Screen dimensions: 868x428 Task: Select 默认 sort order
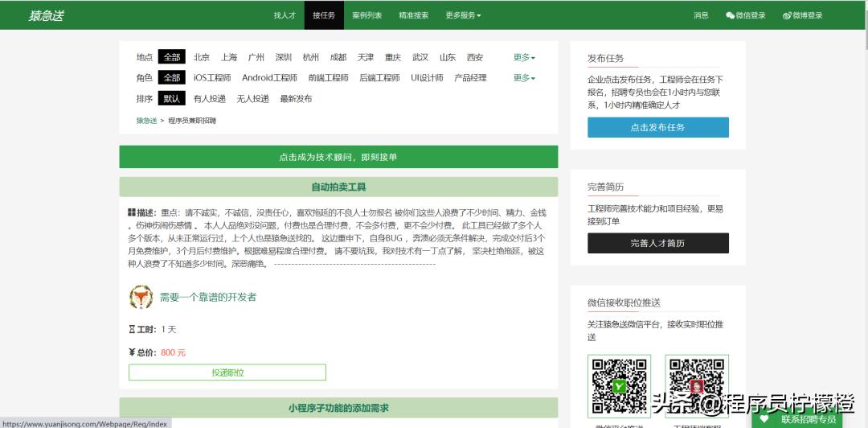click(172, 99)
